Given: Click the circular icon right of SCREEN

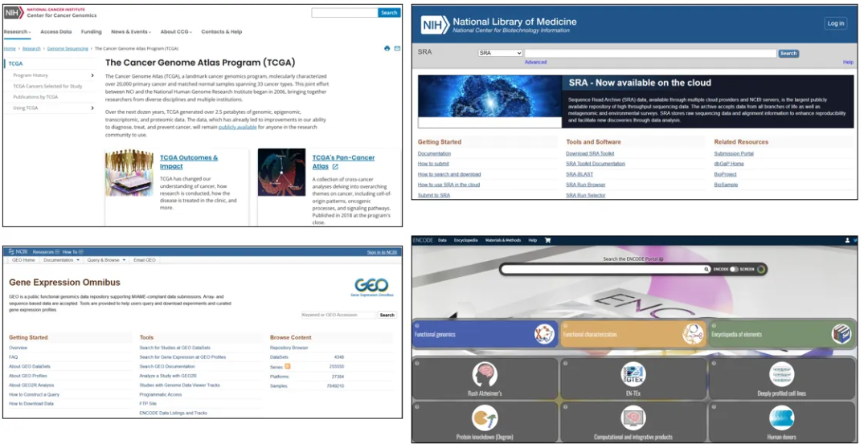Looking at the screenshot, I should (762, 269).
